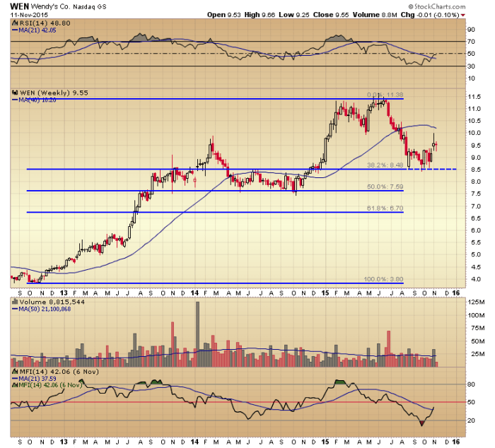Click the 20 label on MFI axis

[471, 420]
